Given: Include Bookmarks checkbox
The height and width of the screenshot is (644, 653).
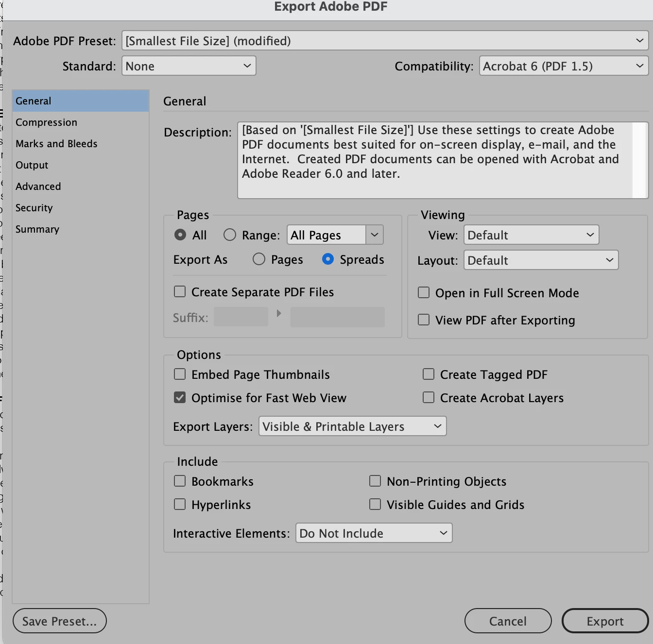Looking at the screenshot, I should tap(180, 481).
